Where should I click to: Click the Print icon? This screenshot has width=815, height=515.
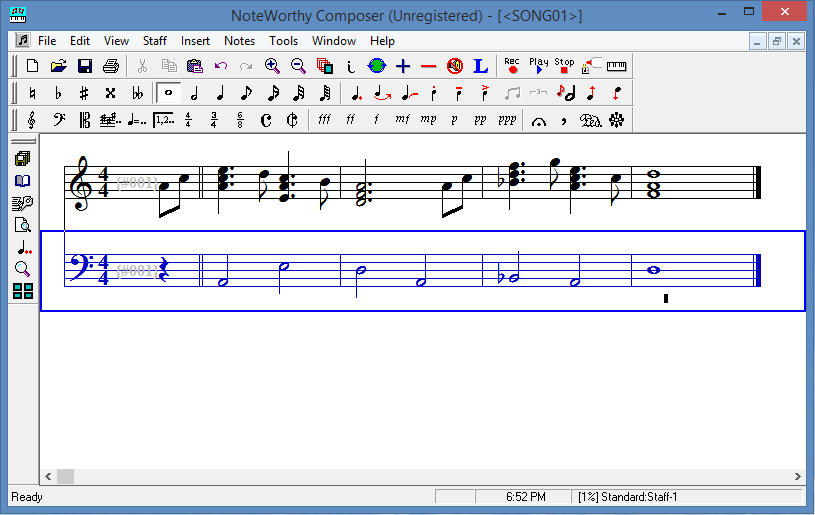(111, 67)
